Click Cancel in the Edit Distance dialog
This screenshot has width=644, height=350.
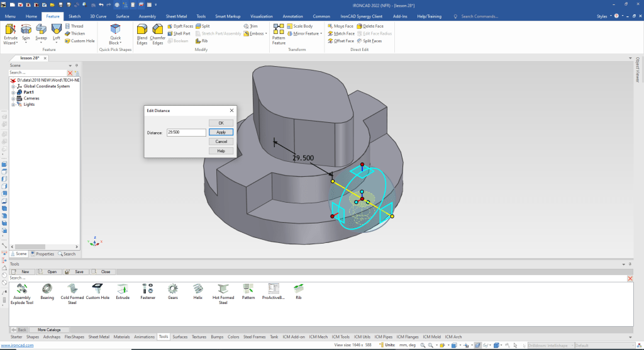pyautogui.click(x=221, y=142)
